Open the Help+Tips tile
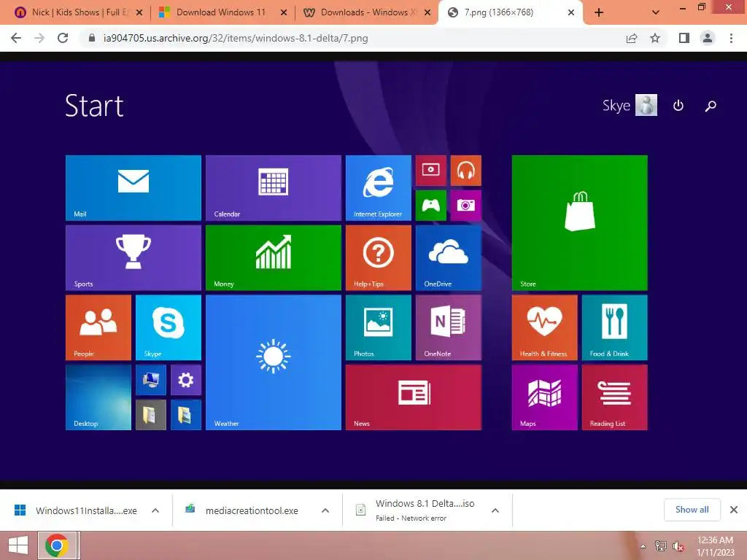The height and width of the screenshot is (560, 747). point(379,258)
